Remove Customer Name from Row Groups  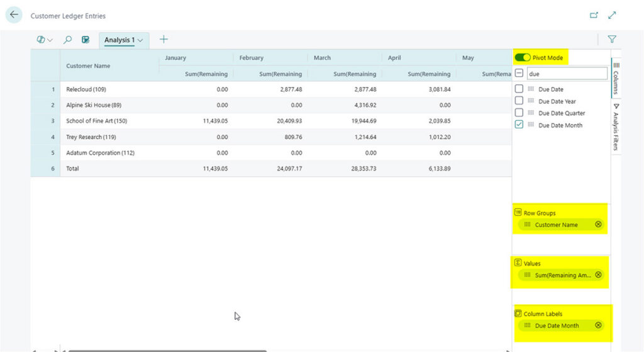coord(599,224)
